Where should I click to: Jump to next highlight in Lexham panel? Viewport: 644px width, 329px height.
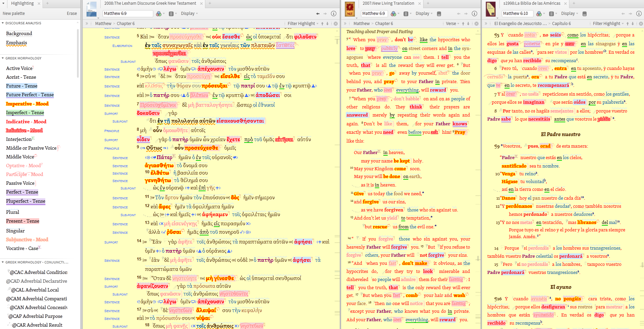[x=327, y=24]
